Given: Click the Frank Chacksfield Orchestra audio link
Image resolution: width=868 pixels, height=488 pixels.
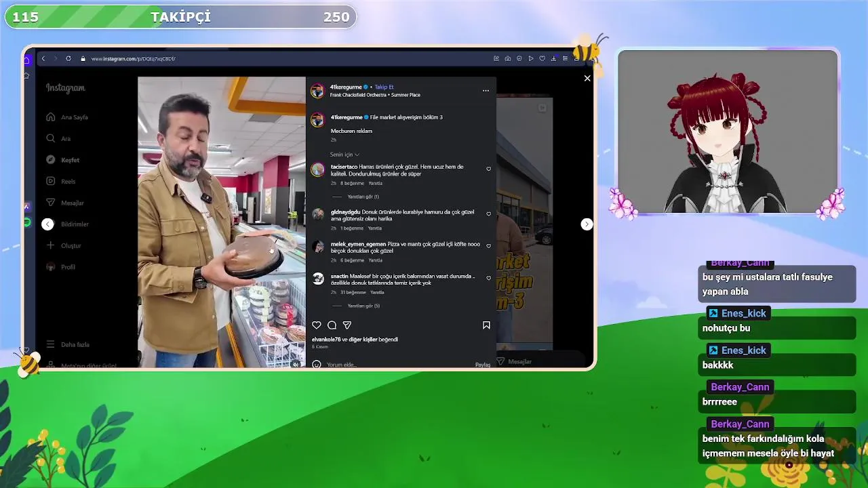Looking at the screenshot, I should click(x=375, y=95).
